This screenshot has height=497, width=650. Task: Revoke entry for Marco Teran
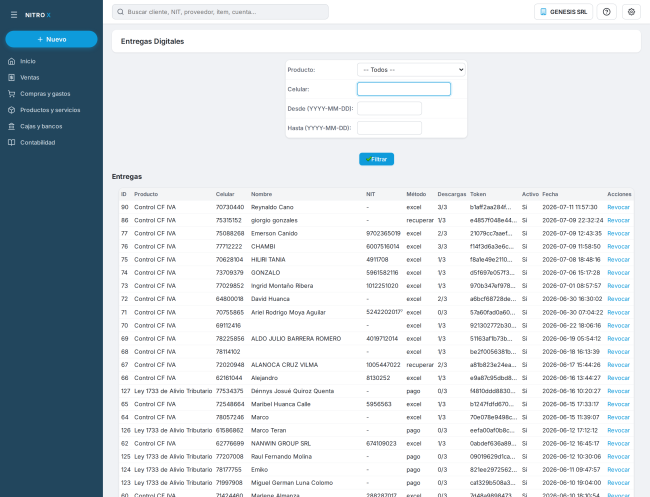pos(618,431)
